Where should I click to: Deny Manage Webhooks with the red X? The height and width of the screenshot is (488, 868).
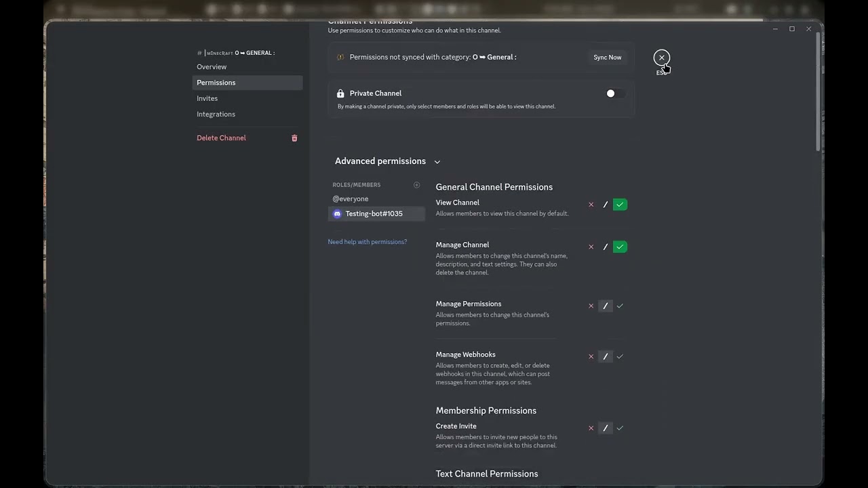click(591, 357)
